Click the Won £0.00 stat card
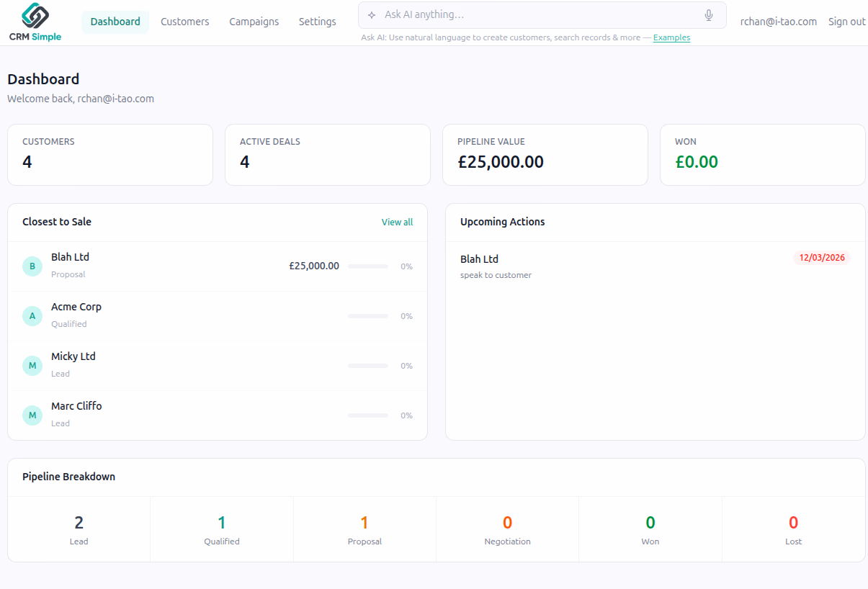The width and height of the screenshot is (868, 589). click(763, 155)
